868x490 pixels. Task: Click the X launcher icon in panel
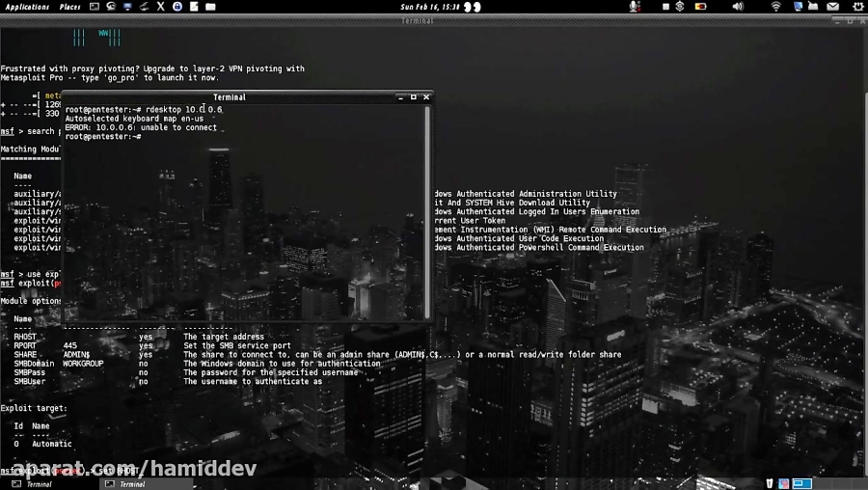(x=160, y=7)
